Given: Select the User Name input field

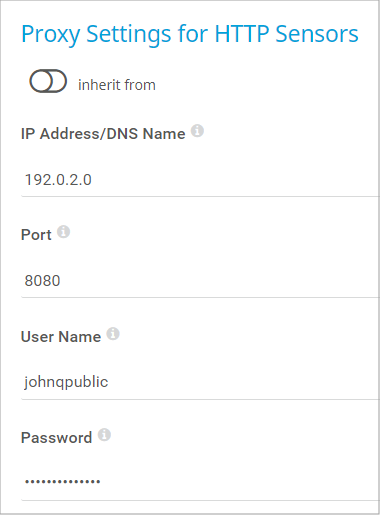Looking at the screenshot, I should tap(200, 382).
